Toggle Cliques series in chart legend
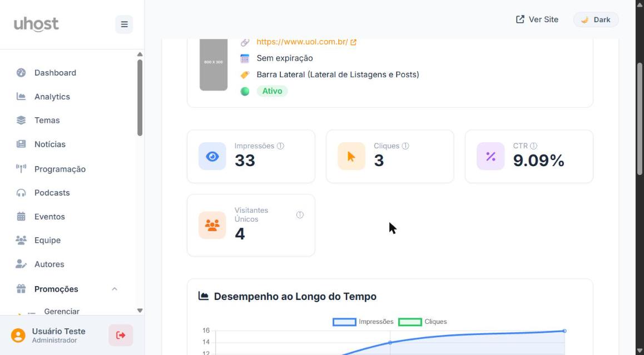 (x=423, y=322)
